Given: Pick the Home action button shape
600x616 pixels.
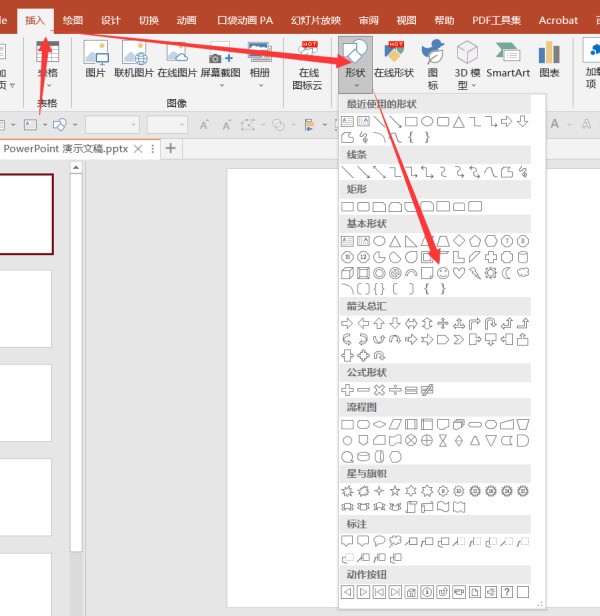Looking at the screenshot, I should coord(411,592).
